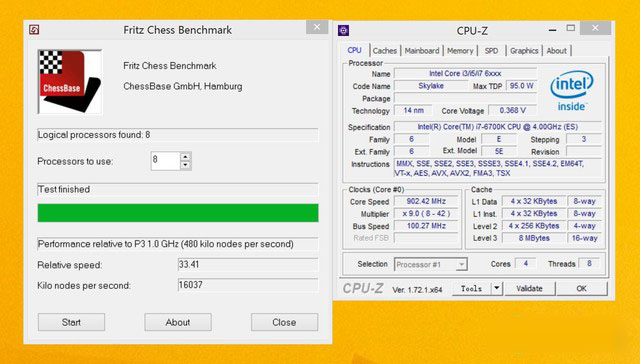Click the Stepping value 3
640x364 pixels.
584,139
